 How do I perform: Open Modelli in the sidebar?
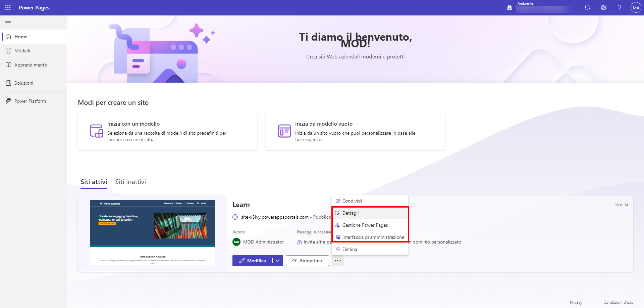(x=34, y=51)
